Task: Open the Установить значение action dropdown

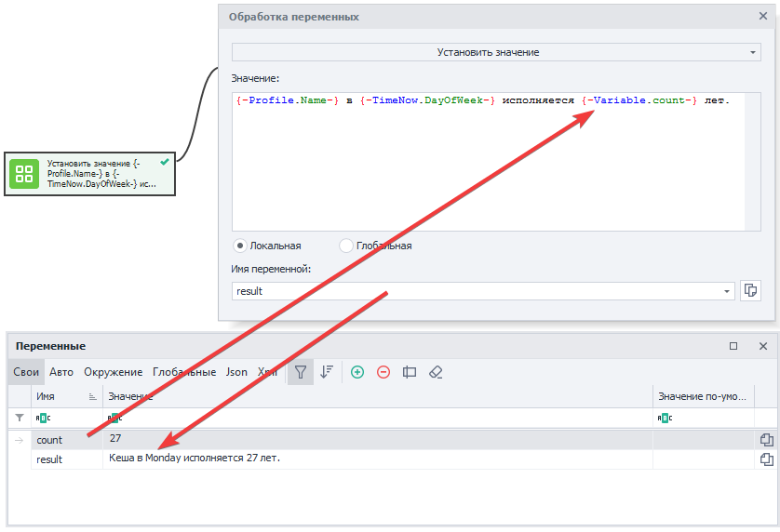Action: click(496, 52)
